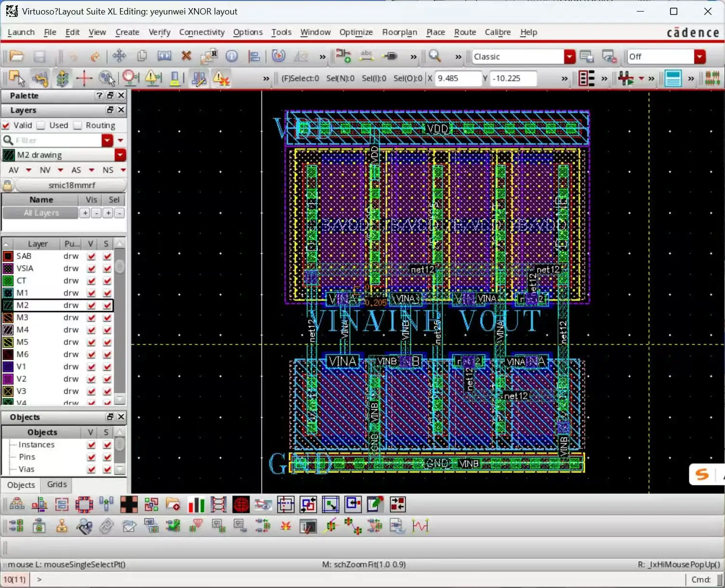
Task: Click the stop hand DRD icon
Action: coord(130,78)
